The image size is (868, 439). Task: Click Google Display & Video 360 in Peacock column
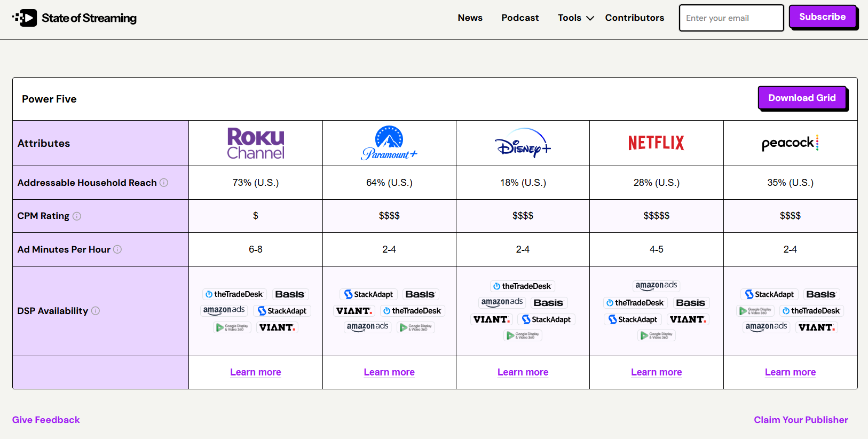click(755, 311)
